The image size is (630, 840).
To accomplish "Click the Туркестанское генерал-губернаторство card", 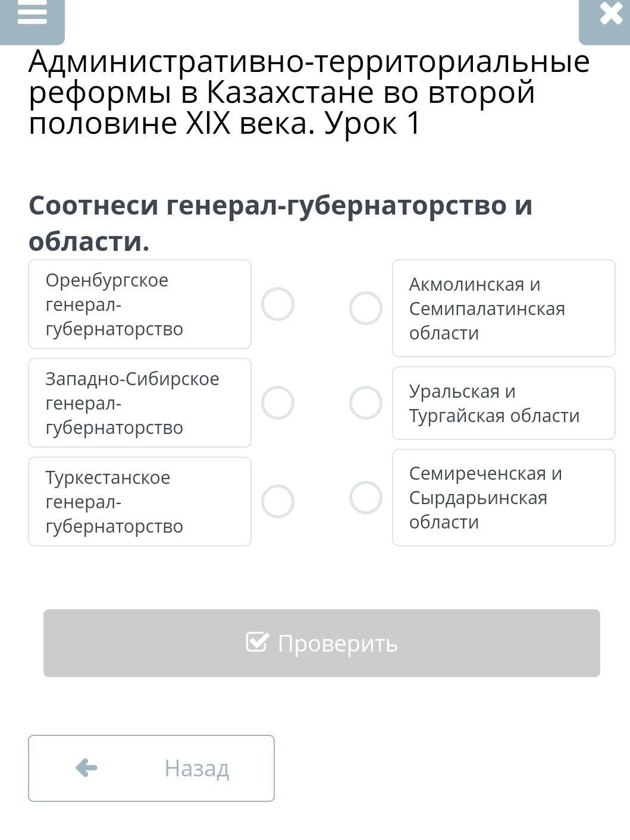I will (140, 502).
